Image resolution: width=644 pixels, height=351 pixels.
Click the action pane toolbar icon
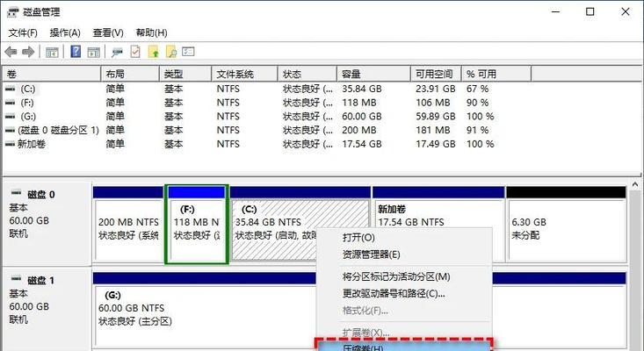point(94,52)
